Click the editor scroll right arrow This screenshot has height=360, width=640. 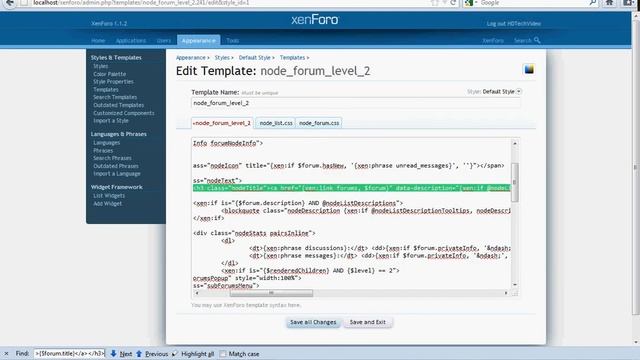pos(506,293)
